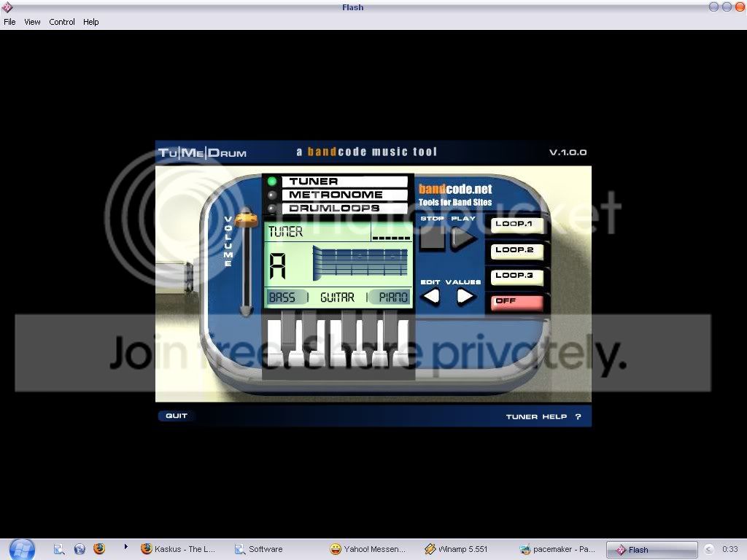Decrease value with left Edit Values arrow
747x560 pixels.
pos(432,296)
